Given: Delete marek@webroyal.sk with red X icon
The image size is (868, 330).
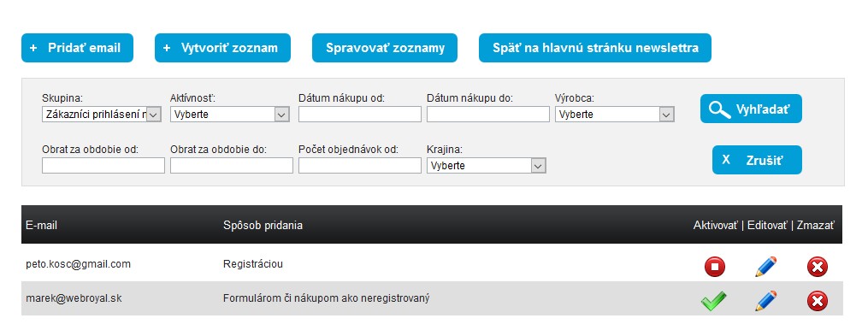Looking at the screenshot, I should (x=817, y=301).
